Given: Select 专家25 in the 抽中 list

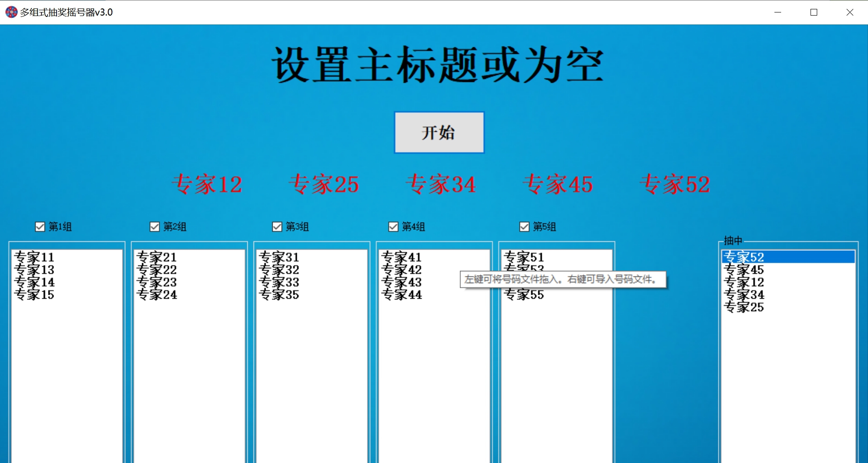Looking at the screenshot, I should point(788,307).
